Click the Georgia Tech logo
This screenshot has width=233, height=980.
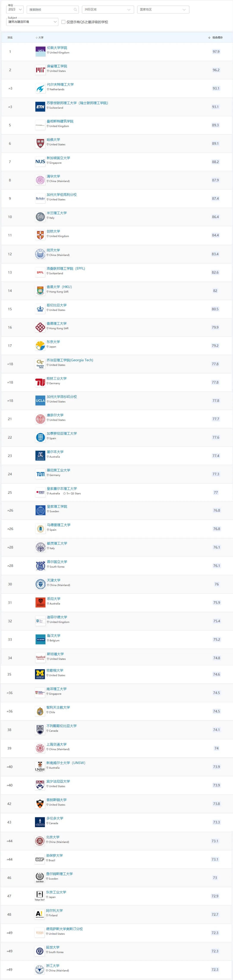pyautogui.click(x=40, y=364)
